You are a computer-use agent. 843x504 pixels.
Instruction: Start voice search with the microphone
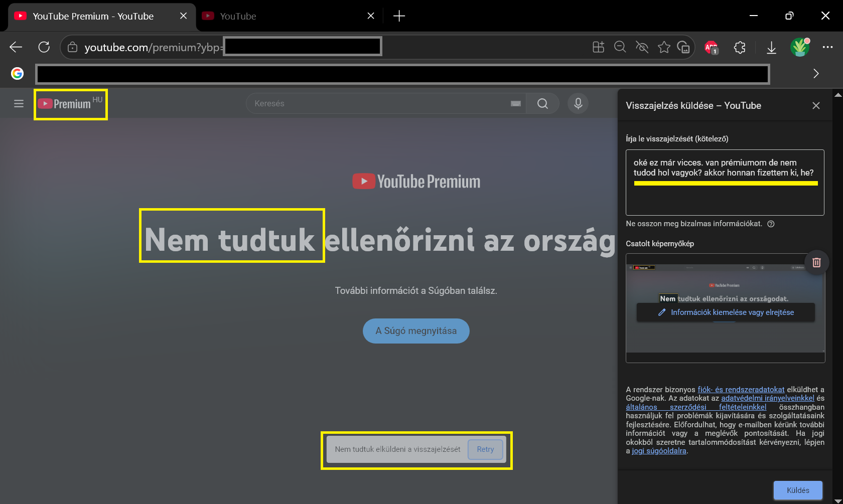[x=578, y=103]
